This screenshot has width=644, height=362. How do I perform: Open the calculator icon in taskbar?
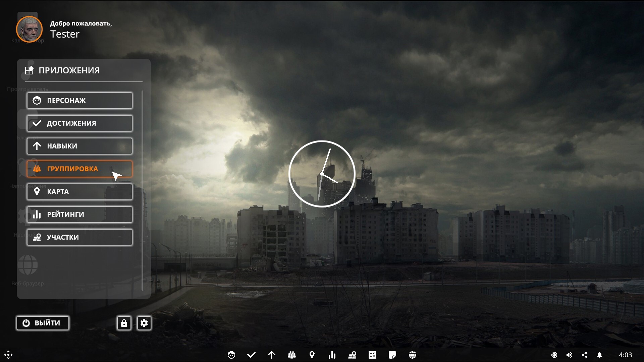pyautogui.click(x=372, y=355)
